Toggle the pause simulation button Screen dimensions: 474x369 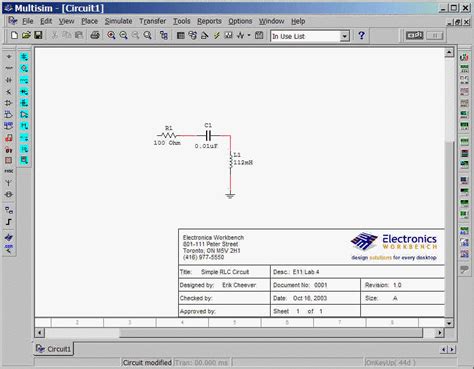pyautogui.click(x=435, y=35)
